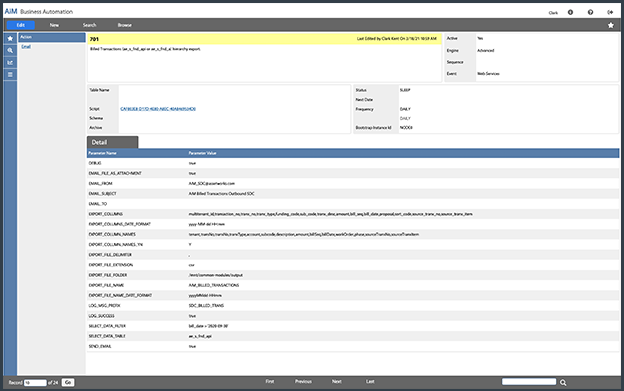Select the SELECT_DATA_TABLE parameter name

point(107,336)
